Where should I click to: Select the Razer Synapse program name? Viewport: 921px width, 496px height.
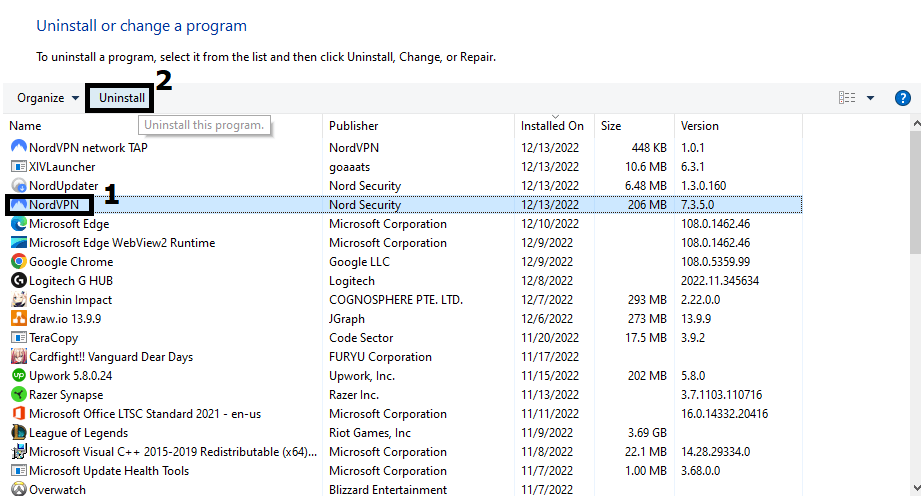click(66, 395)
